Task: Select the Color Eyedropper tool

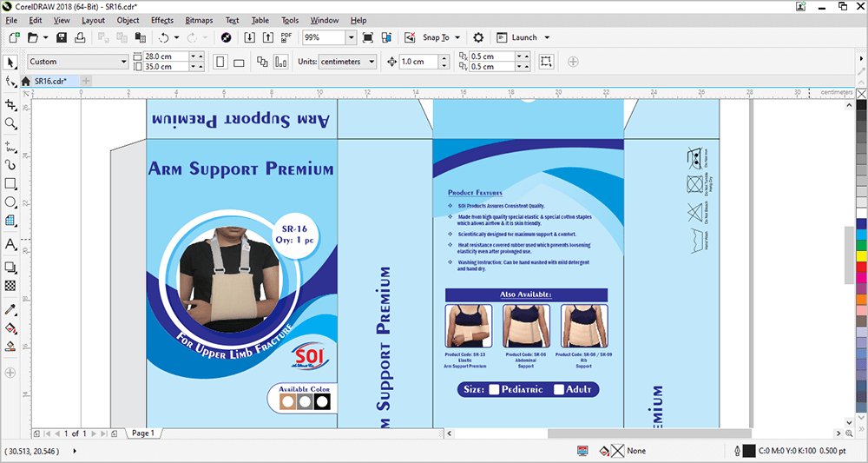Action: [10, 309]
